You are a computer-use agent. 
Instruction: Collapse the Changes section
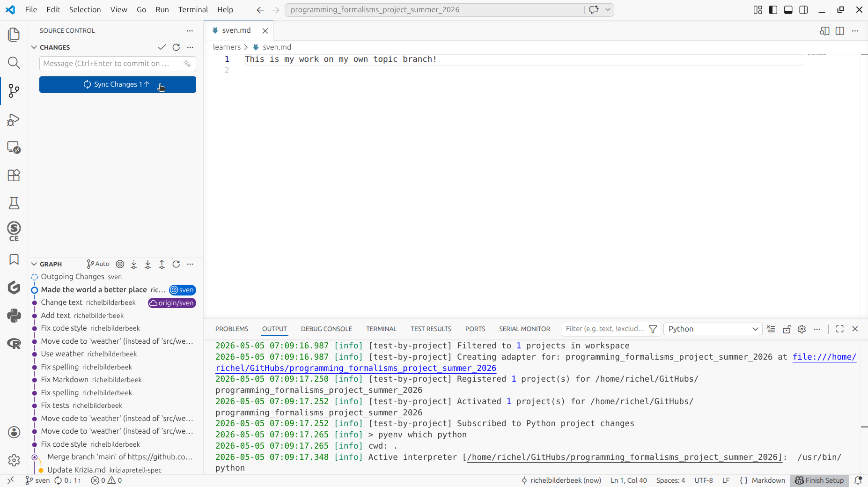tap(34, 47)
